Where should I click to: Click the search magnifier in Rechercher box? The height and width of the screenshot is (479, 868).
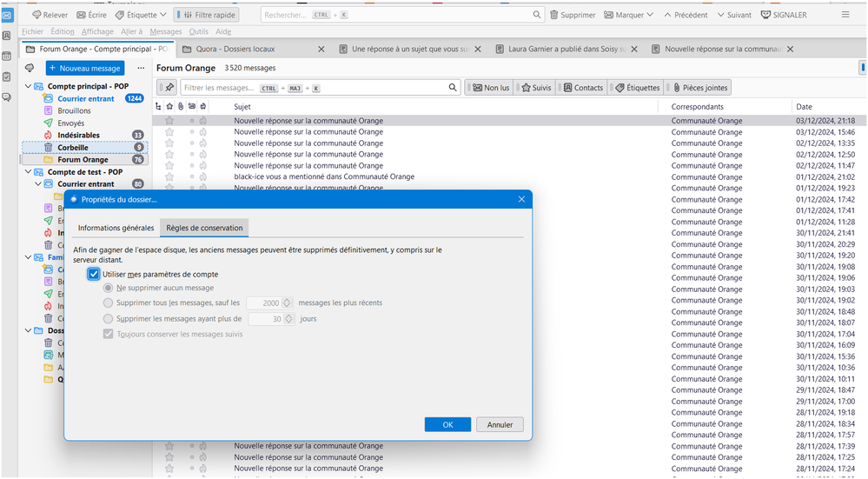(536, 15)
